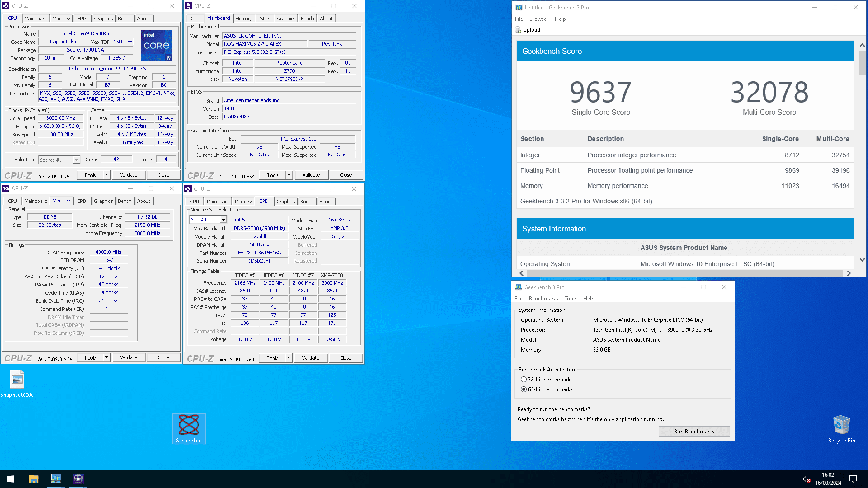Click the Core Voltage 1.385 V value
This screenshot has width=868, height=488.
tap(117, 58)
